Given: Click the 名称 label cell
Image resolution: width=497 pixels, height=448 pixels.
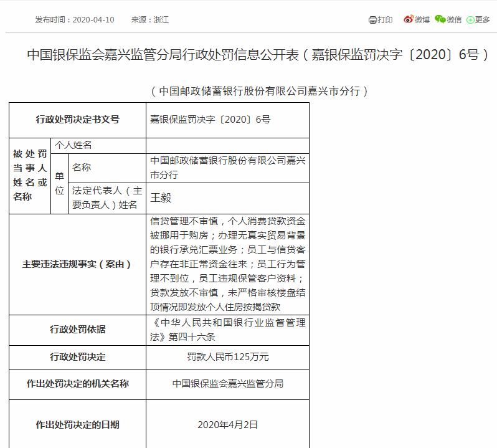Looking at the screenshot, I should click(x=107, y=168).
